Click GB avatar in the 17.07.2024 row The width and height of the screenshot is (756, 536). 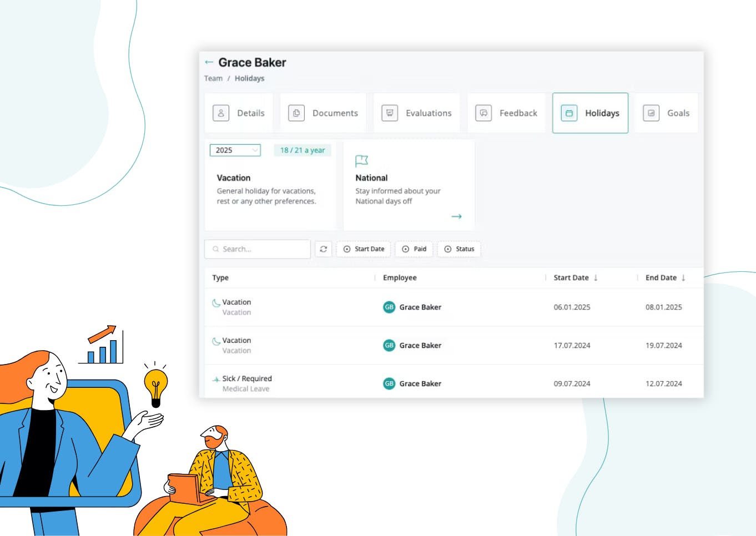(x=389, y=345)
